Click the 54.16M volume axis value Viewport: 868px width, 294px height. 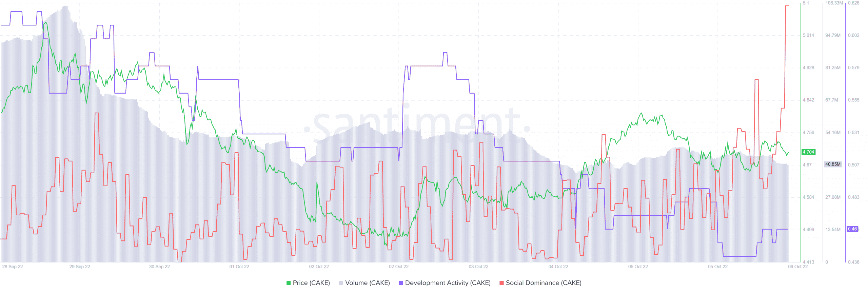833,133
